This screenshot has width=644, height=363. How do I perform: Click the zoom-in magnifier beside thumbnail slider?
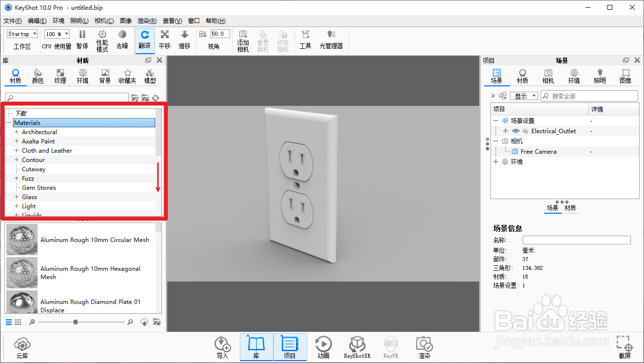[x=130, y=322]
